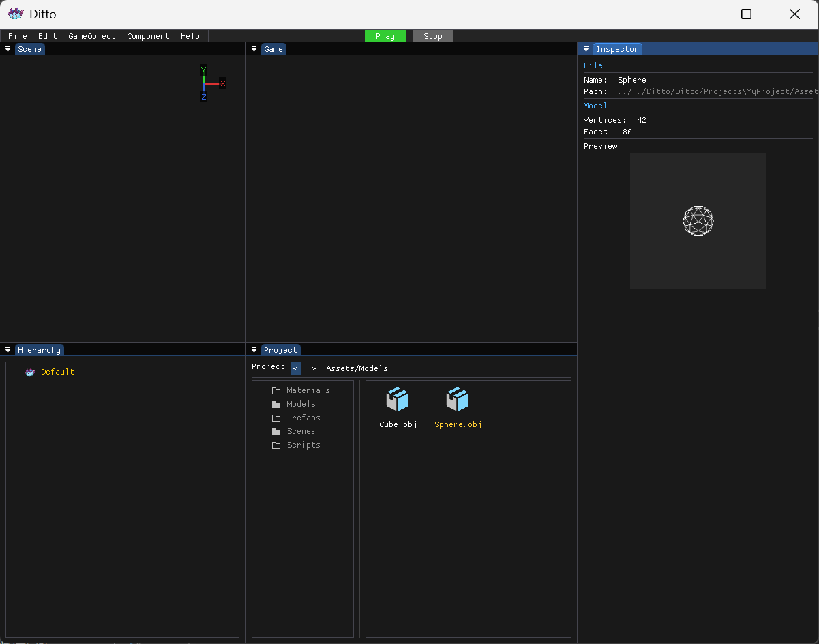The width and height of the screenshot is (819, 644).
Task: Click the asset Path value
Action: point(717,91)
